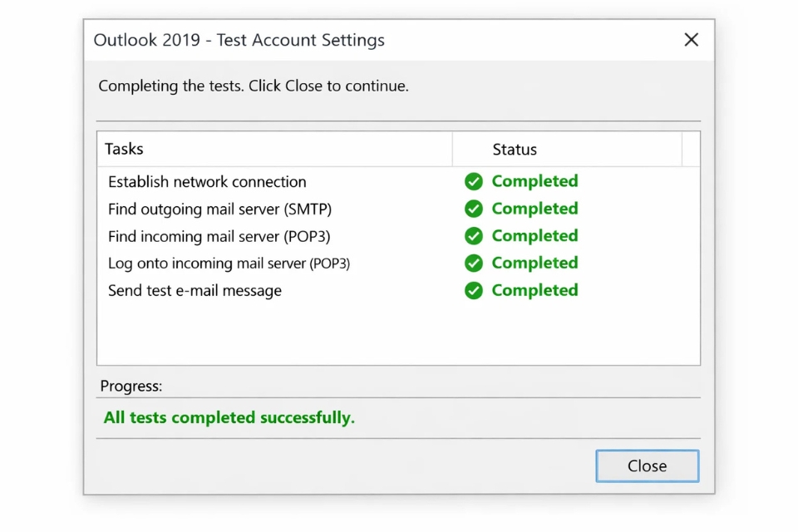Click the Completed icon beside Send test e-mail

473,290
